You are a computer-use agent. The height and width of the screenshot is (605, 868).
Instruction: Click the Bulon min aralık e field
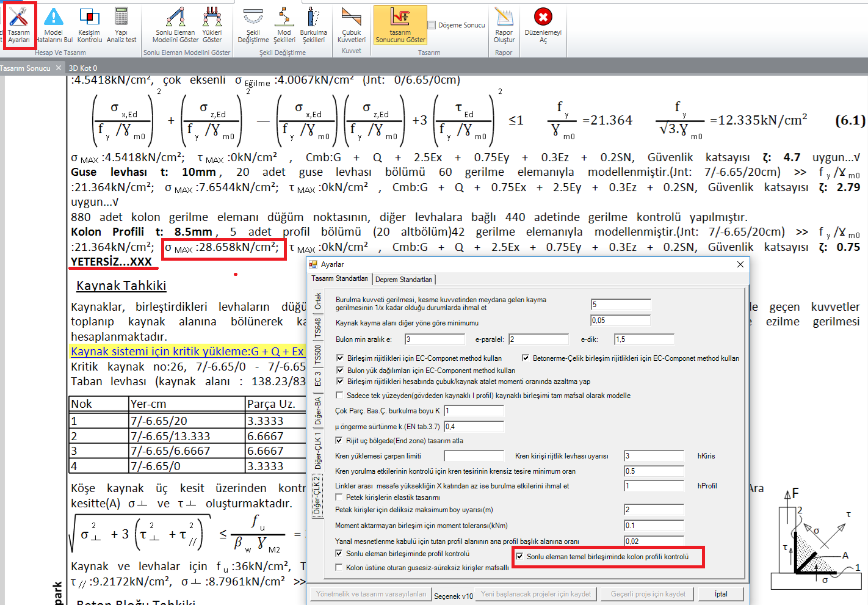(x=435, y=339)
